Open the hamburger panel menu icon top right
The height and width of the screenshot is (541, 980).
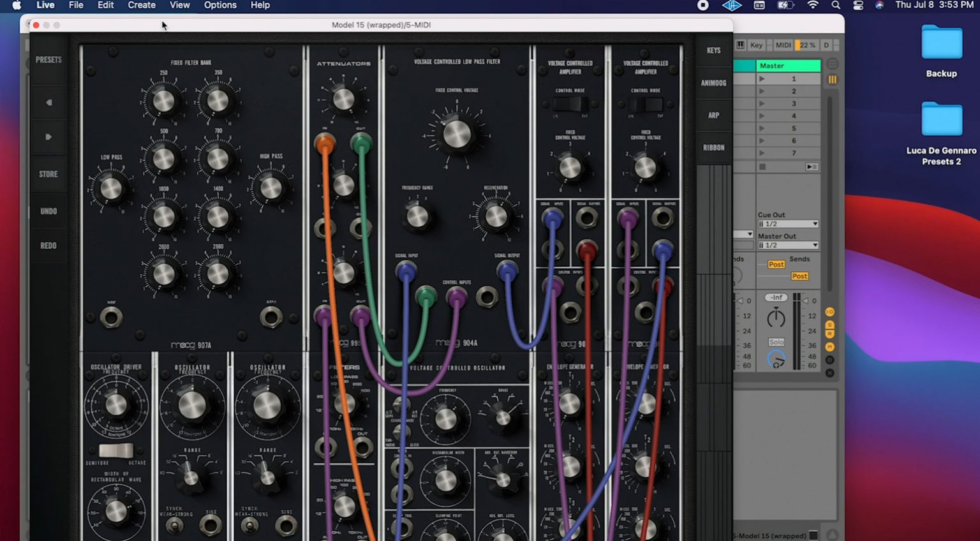832,64
